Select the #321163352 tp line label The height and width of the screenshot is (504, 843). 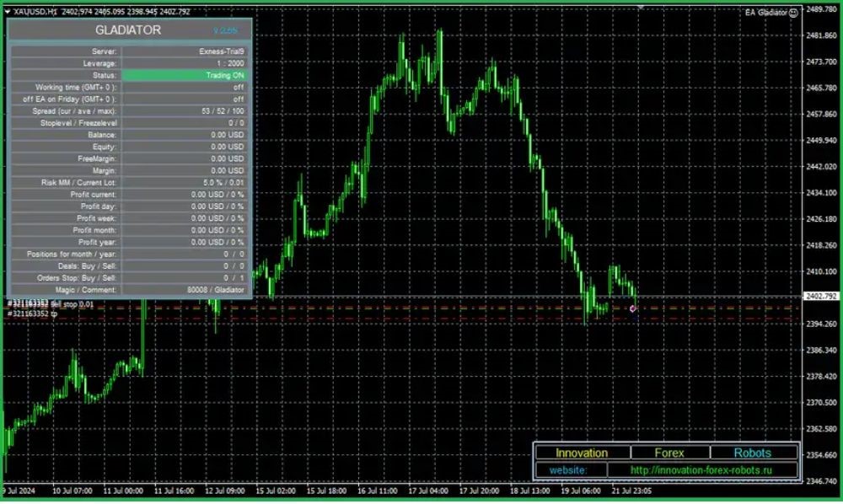pyautogui.click(x=32, y=314)
